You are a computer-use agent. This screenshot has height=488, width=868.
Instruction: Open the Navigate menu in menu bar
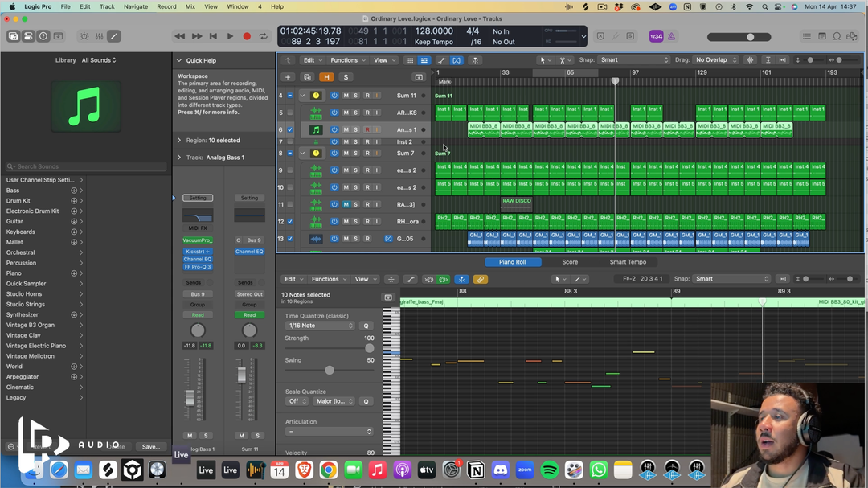click(135, 6)
